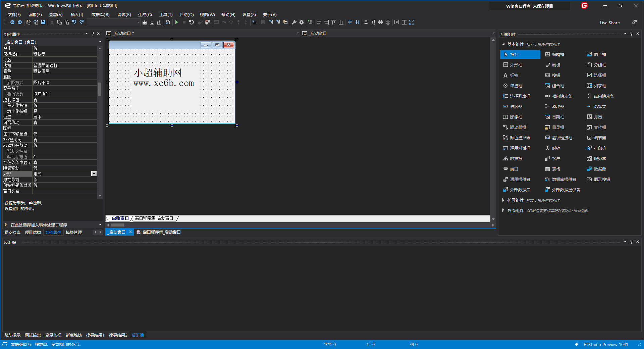
Task: Toggle the pin on the 反汇编 panel
Action: pos(631,242)
